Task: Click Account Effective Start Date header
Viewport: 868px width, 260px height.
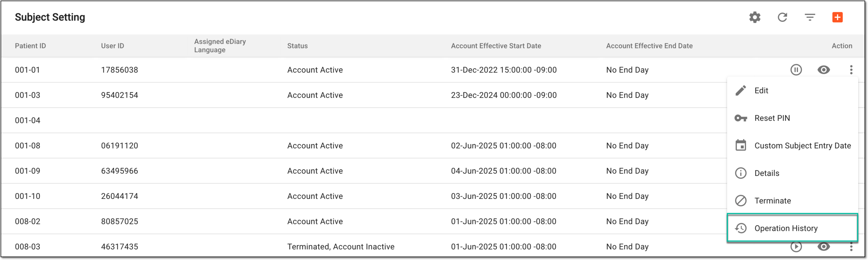Action: click(x=496, y=46)
